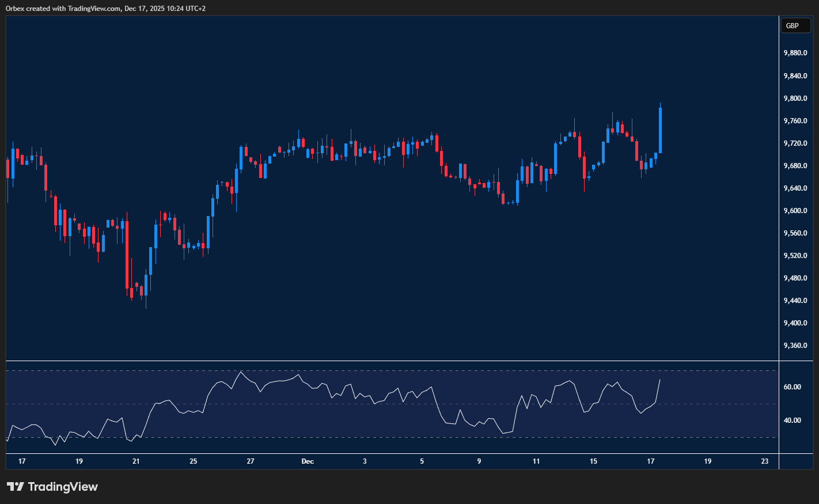Image resolution: width=819 pixels, height=504 pixels.
Task: Select date 23 on the time axis
Action: [x=765, y=461]
